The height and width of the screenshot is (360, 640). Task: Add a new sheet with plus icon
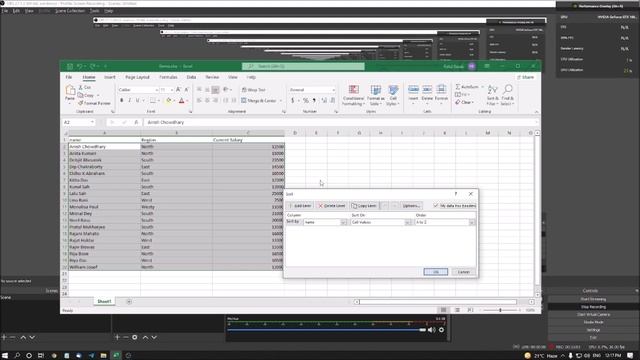(129, 302)
